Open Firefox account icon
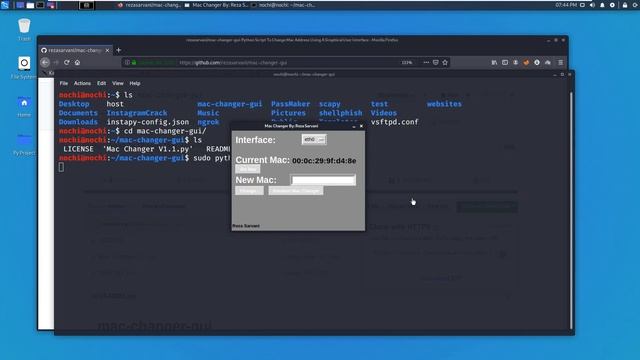 coord(516,62)
